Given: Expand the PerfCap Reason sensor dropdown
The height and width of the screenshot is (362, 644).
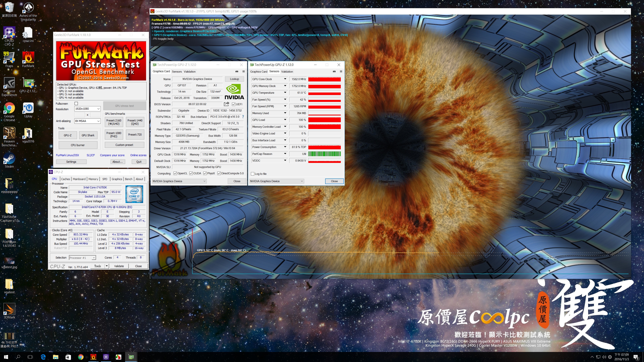Looking at the screenshot, I should coord(285,154).
